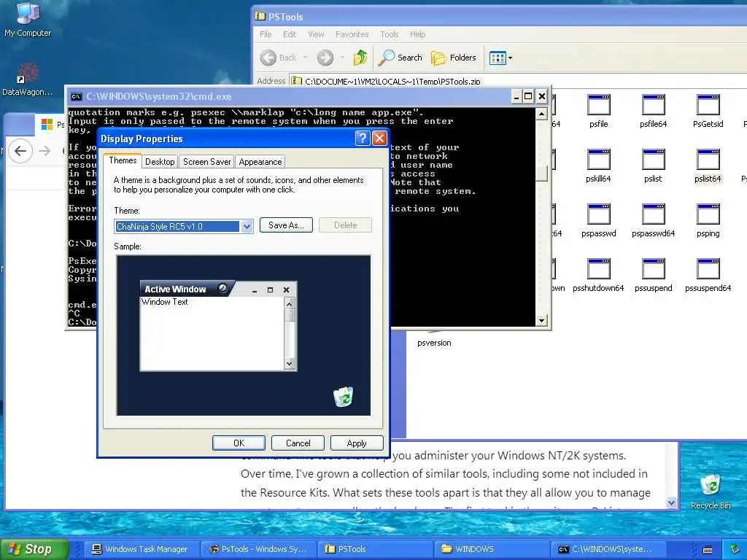Click the keyboard icon in system tray

tap(708, 550)
